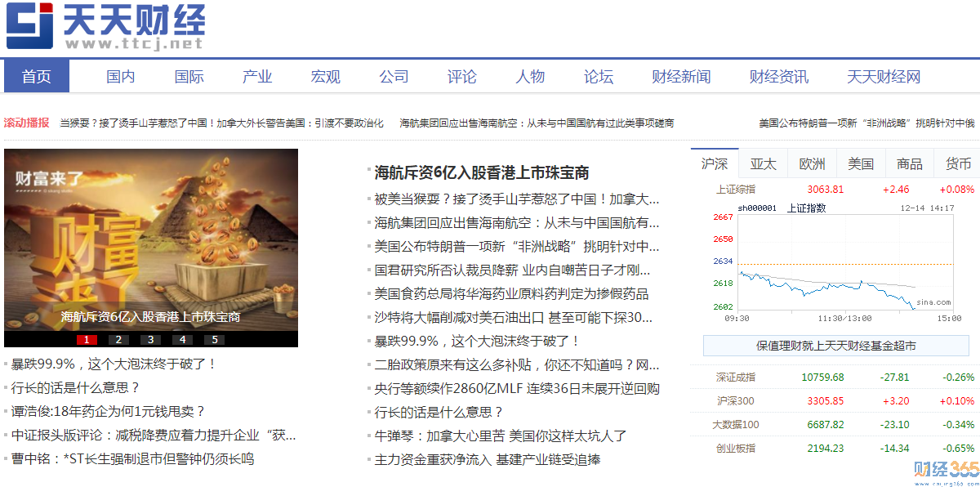Viewport: 980px width, 487px height.
Task: Open the 国际 navigation item
Action: tap(189, 77)
